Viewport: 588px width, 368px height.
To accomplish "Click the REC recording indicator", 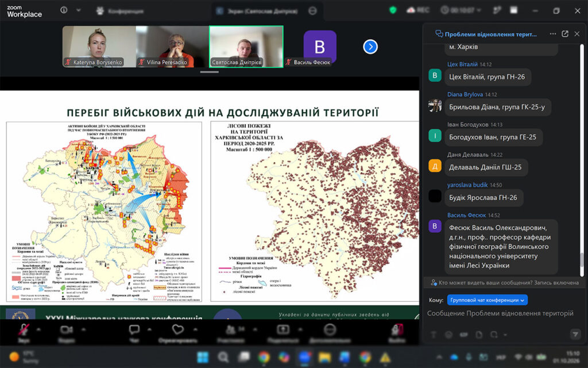I will [x=418, y=10].
